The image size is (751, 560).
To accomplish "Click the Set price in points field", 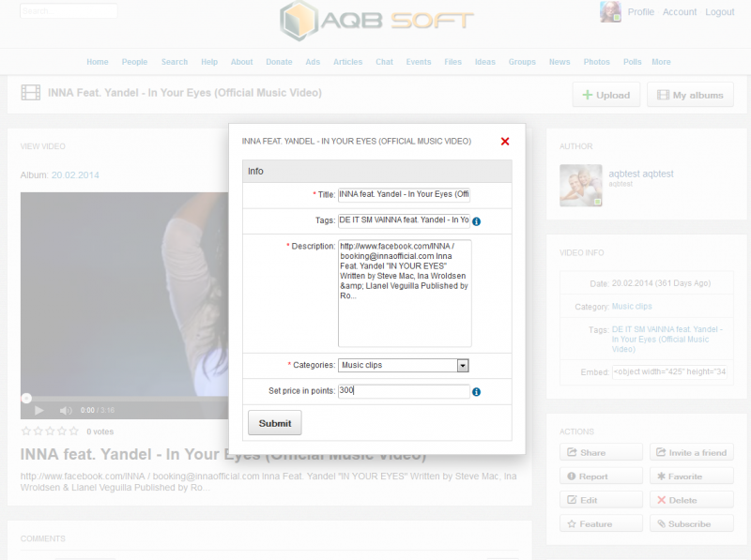I will 404,391.
